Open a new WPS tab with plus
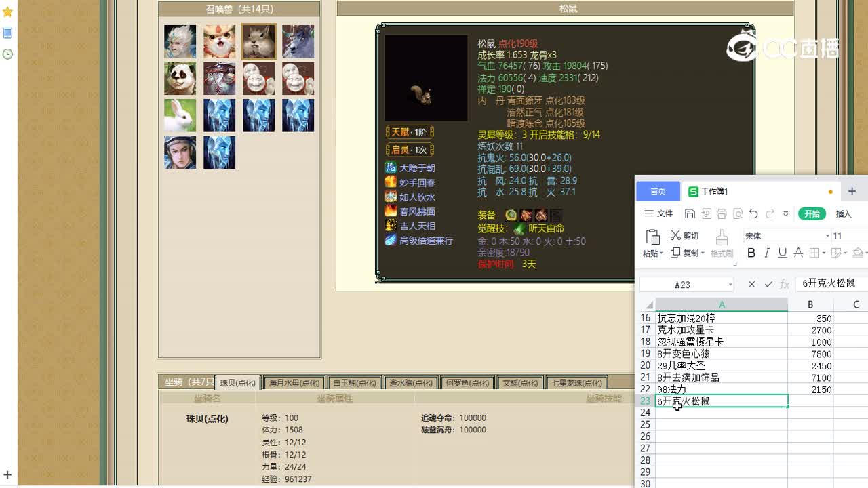 pos(852,191)
